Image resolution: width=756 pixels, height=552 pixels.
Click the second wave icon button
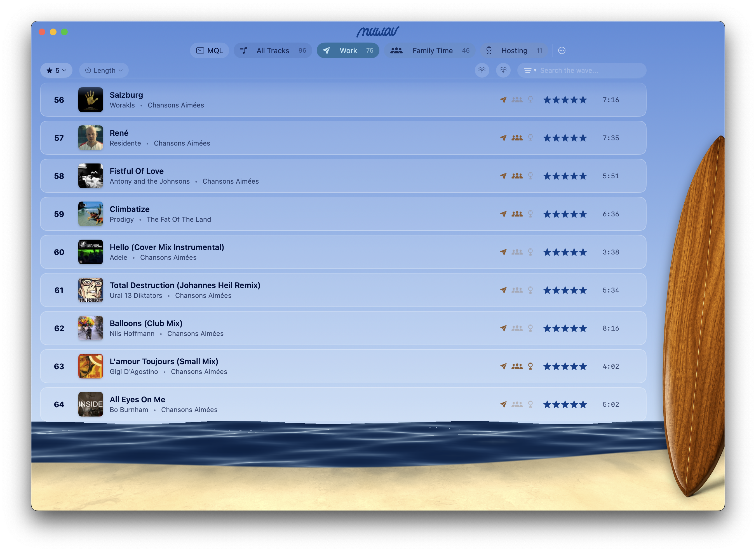(x=503, y=70)
